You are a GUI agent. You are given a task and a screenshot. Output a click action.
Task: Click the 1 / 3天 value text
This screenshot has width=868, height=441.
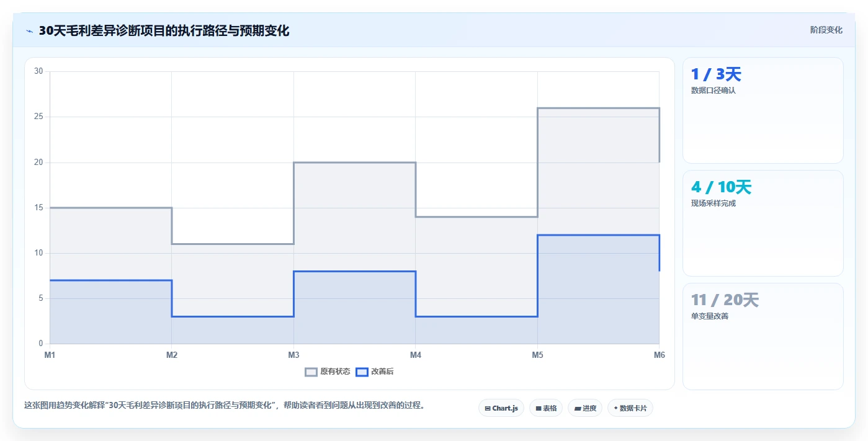point(716,74)
